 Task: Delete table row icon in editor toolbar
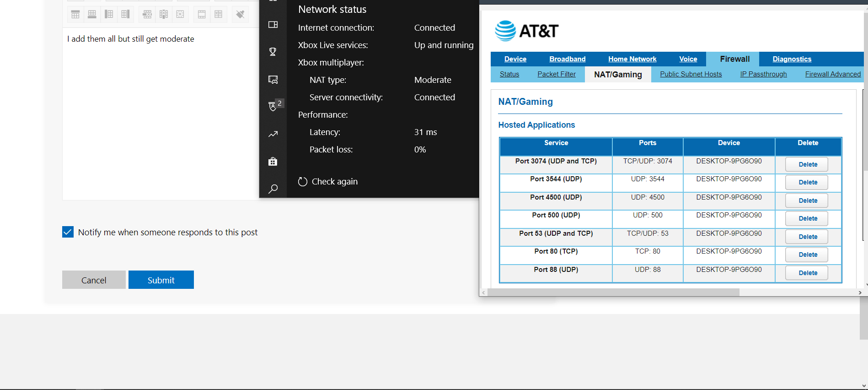pyautogui.click(x=147, y=14)
